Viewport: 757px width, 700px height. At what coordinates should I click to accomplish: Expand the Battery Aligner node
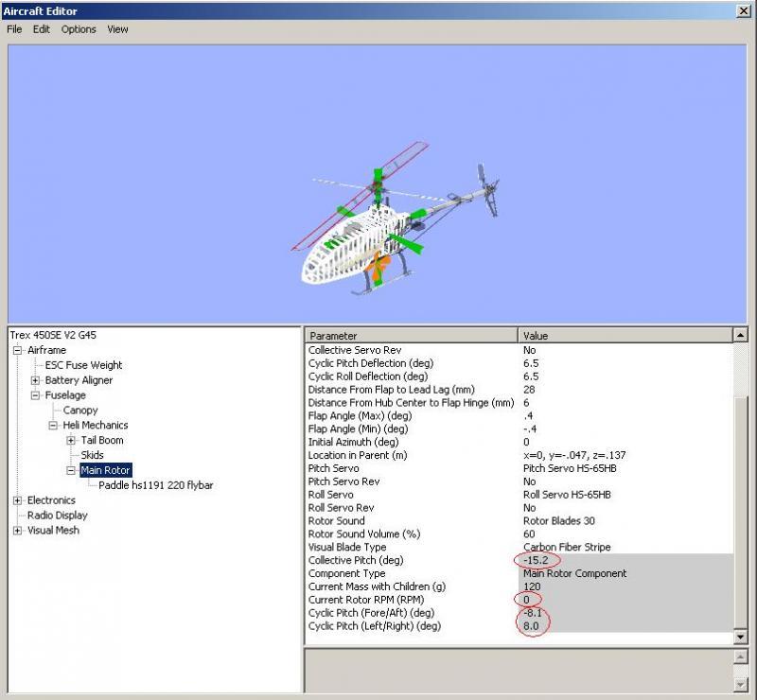point(35,380)
